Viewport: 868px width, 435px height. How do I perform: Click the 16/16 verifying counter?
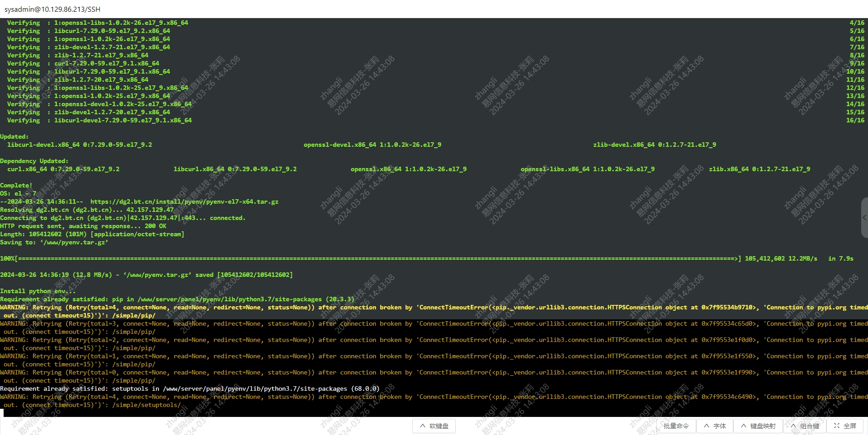pyautogui.click(x=855, y=120)
